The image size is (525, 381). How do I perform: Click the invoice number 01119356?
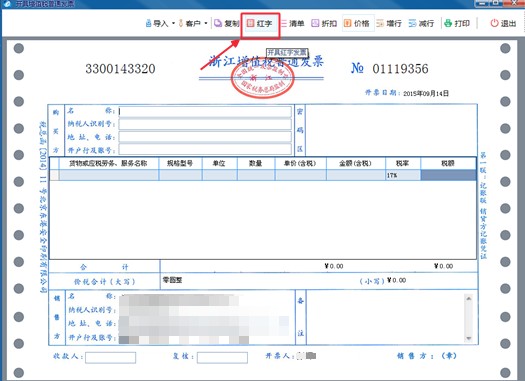(x=400, y=69)
